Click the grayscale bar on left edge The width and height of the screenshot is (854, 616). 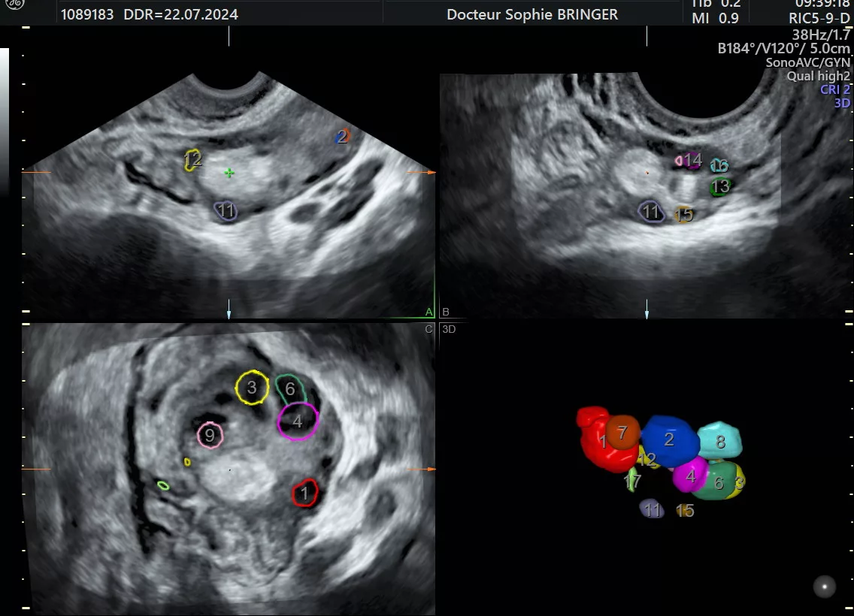(x=5, y=120)
